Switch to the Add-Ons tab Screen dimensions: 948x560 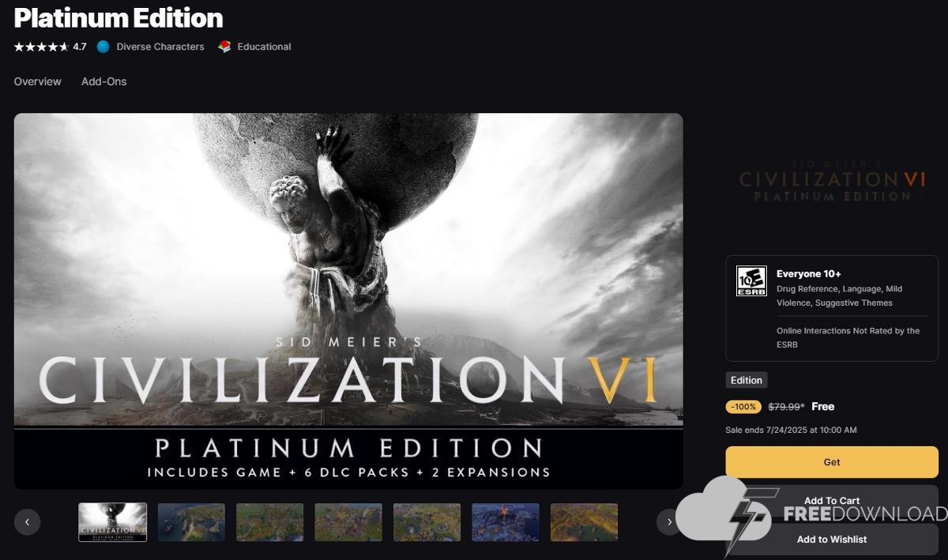(x=103, y=81)
